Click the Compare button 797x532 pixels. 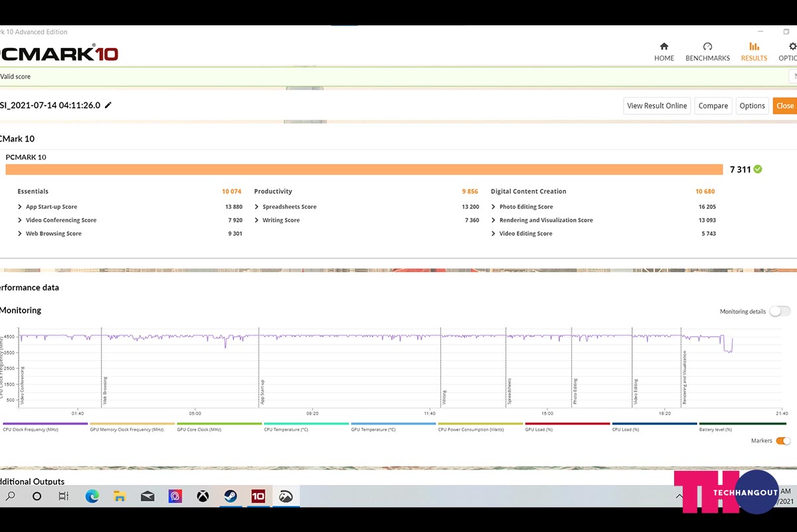713,106
